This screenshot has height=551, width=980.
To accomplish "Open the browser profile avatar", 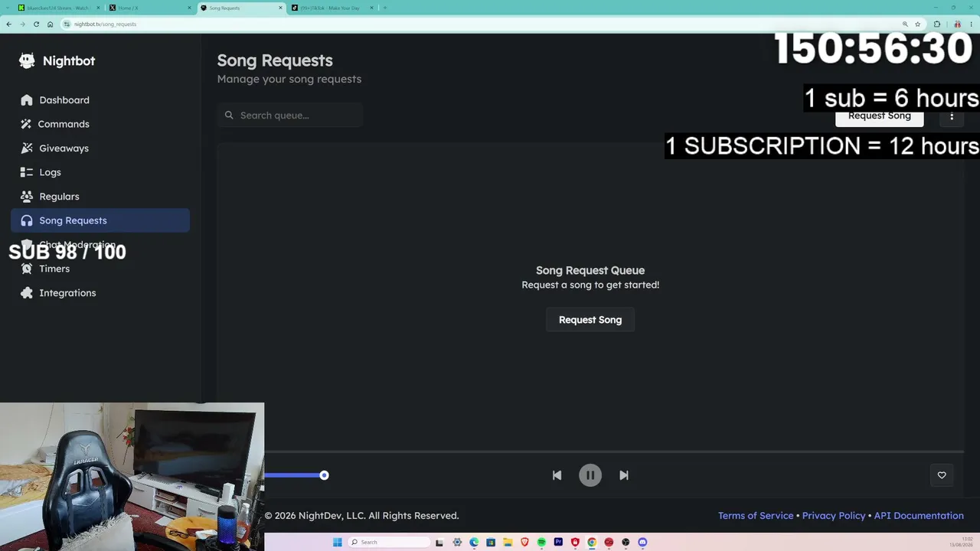I will [x=958, y=24].
